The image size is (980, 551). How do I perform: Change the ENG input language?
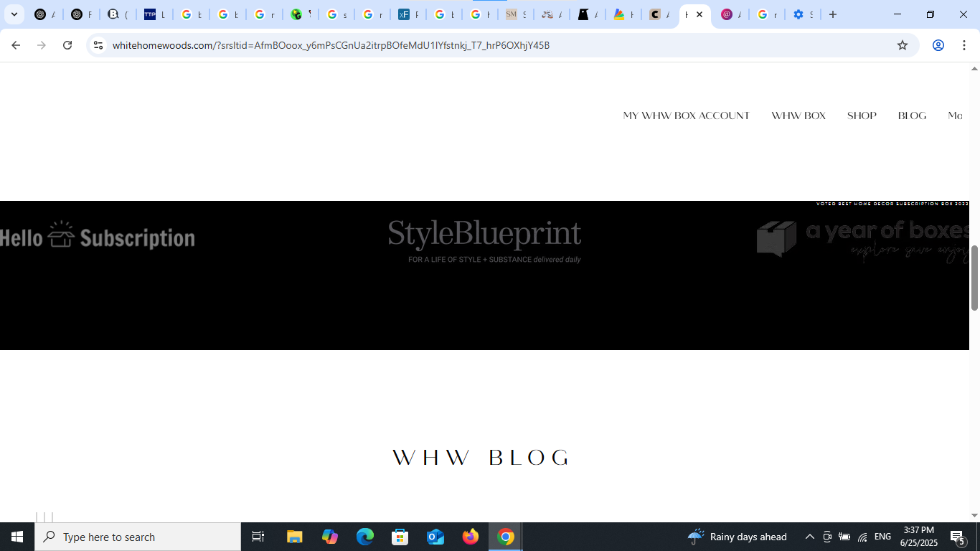click(x=882, y=537)
